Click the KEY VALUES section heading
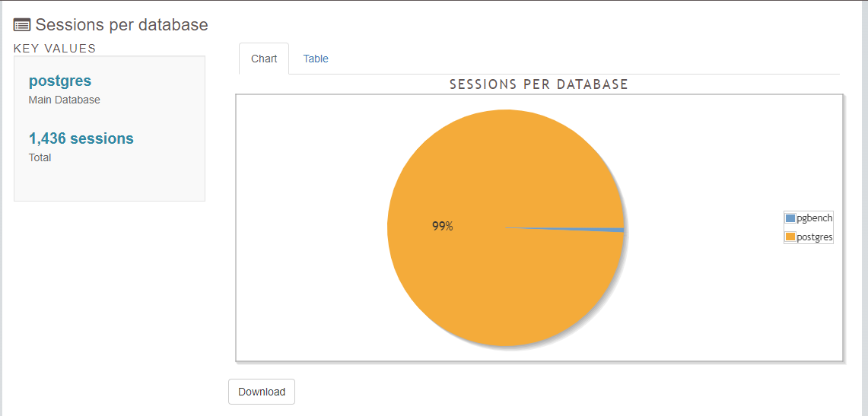The height and width of the screenshot is (416, 868). click(x=55, y=48)
